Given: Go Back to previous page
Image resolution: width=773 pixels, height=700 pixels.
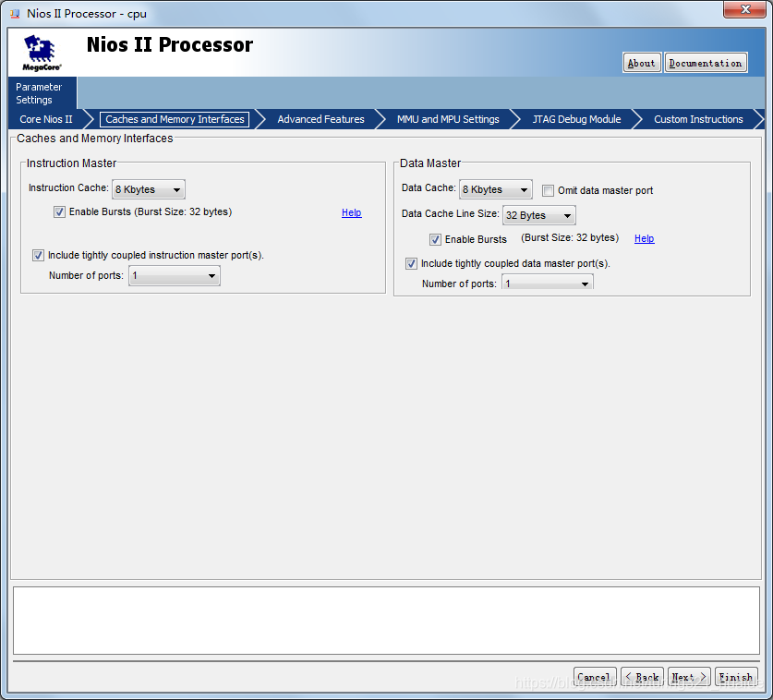Looking at the screenshot, I should click(x=642, y=677).
